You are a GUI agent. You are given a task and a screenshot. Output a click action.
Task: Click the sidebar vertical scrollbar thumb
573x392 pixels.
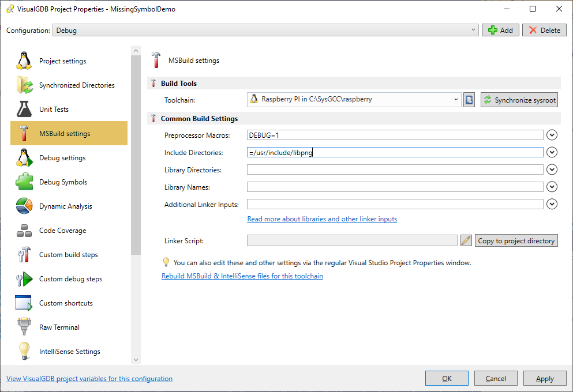coord(136,156)
